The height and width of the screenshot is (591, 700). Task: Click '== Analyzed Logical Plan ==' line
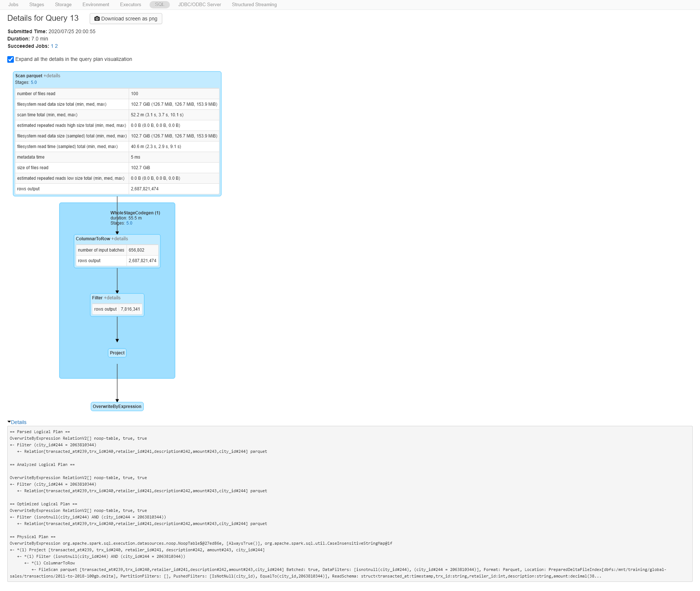[x=42, y=464]
